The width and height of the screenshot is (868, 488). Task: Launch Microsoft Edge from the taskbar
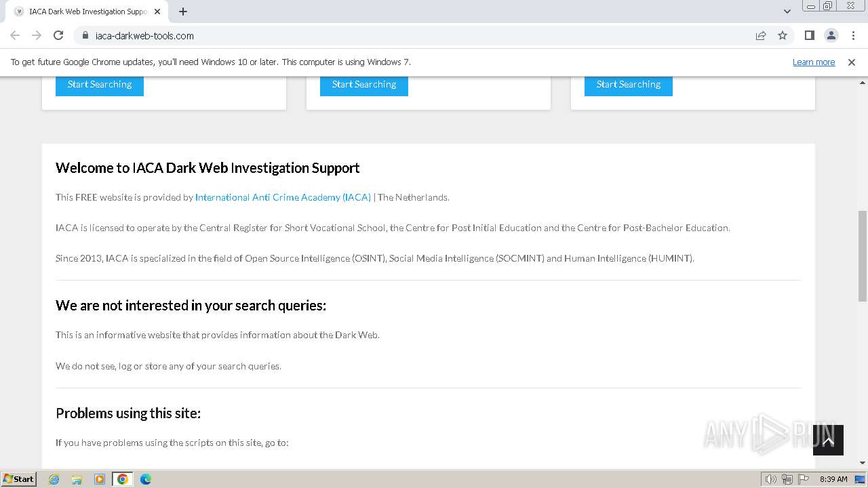tap(146, 479)
